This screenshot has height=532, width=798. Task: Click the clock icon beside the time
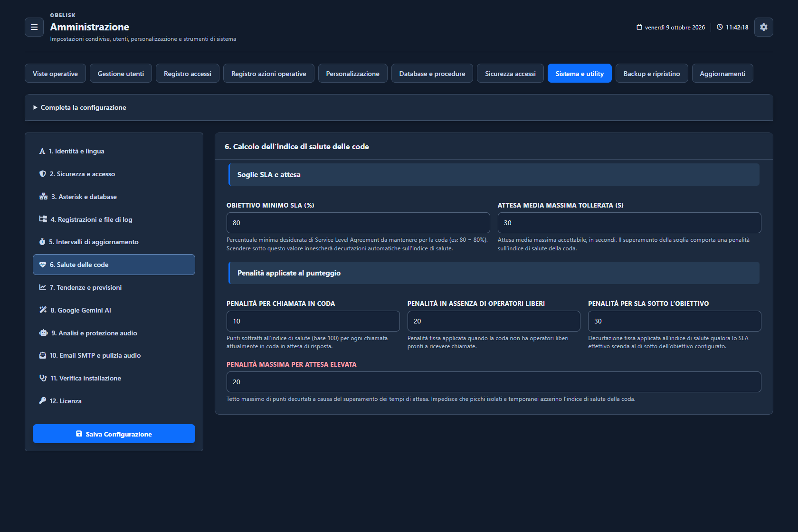coord(720,27)
